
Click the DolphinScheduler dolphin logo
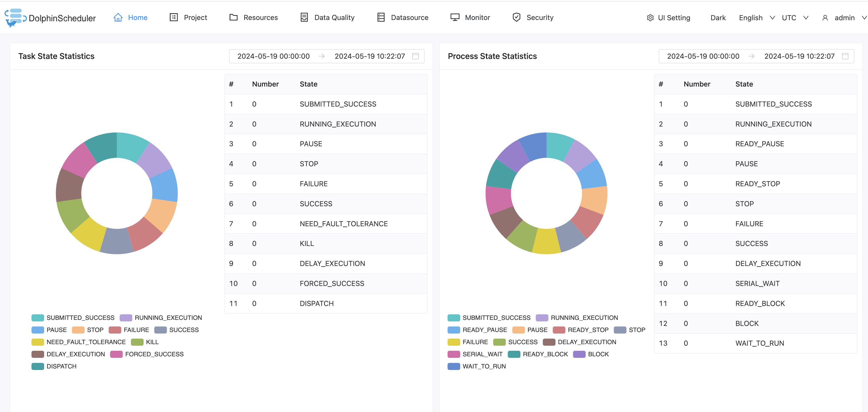click(15, 17)
